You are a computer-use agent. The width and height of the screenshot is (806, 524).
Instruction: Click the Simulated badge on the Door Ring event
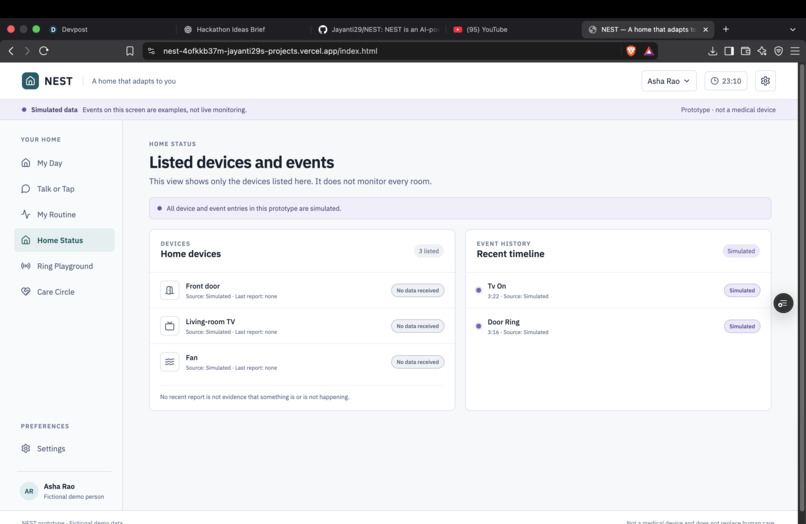742,326
